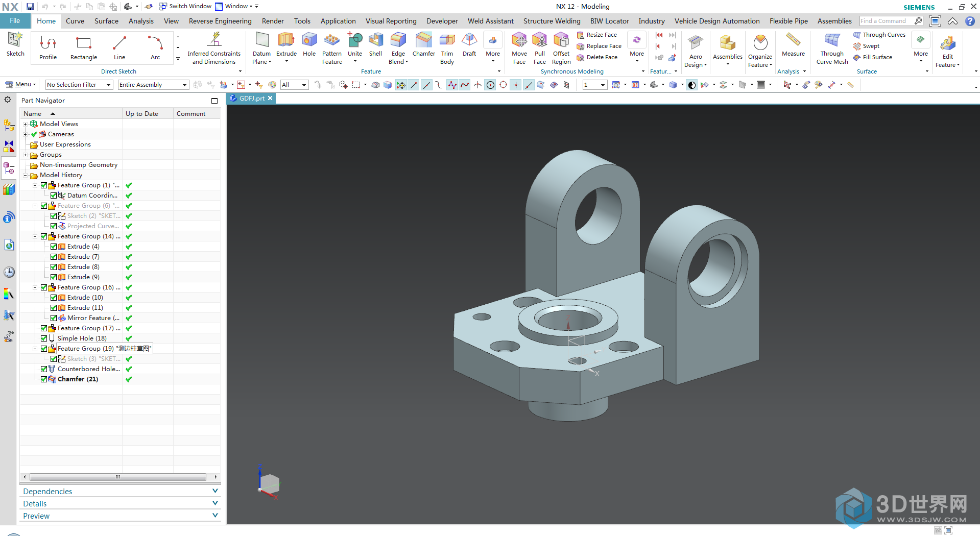Select the Extrude (9) tree item
This screenshot has width=980, height=536.
pos(83,277)
